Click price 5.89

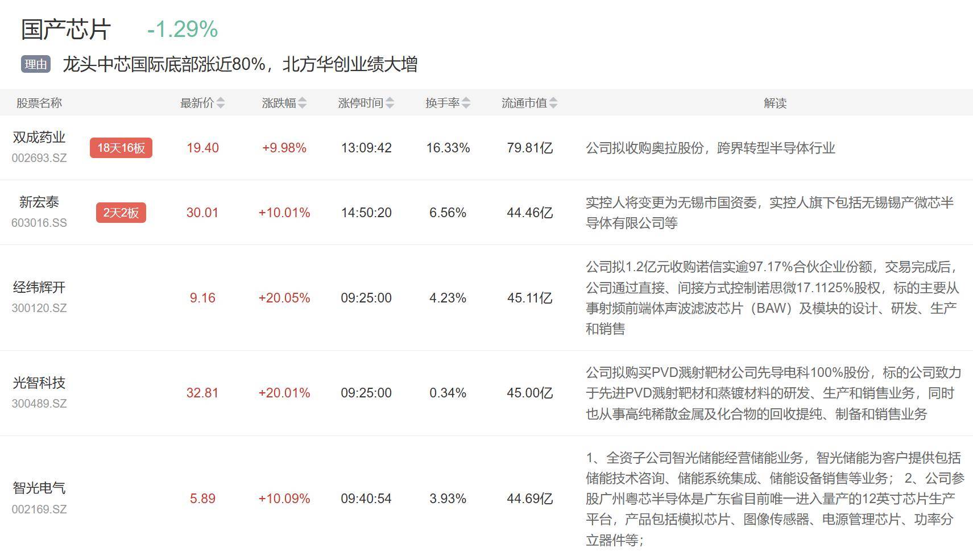click(x=202, y=499)
